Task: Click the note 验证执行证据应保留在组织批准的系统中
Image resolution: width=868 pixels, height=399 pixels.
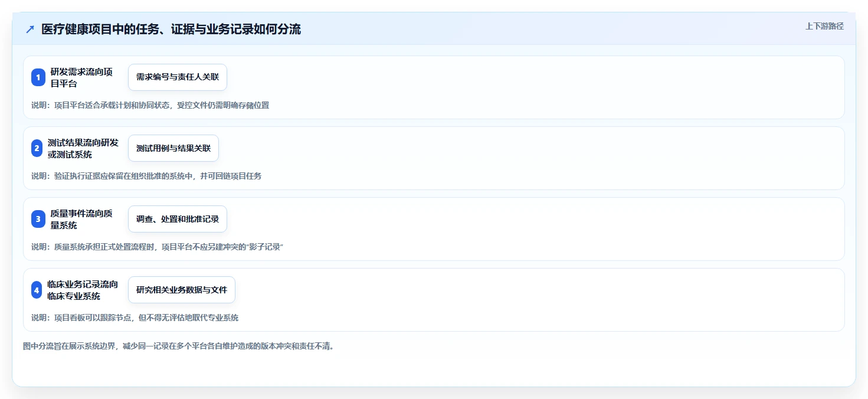Action: [x=146, y=176]
